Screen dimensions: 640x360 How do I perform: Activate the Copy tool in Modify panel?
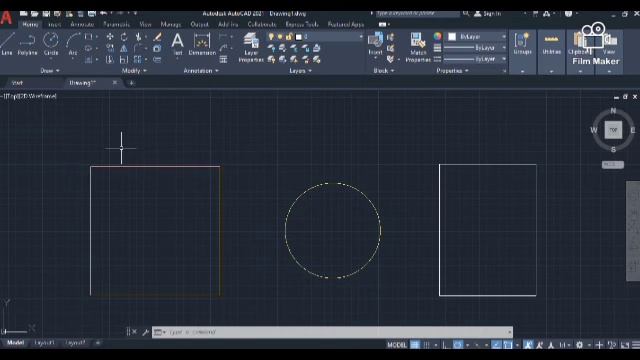[x=110, y=48]
